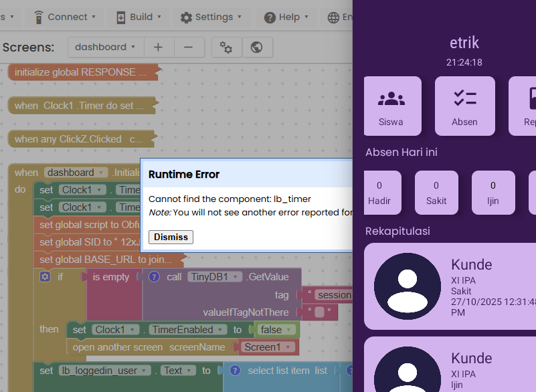
Task: Open the Siswa tile in the app
Action: (392, 106)
